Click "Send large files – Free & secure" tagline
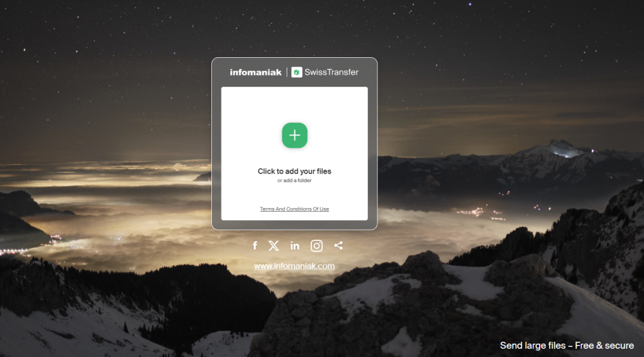 click(567, 346)
